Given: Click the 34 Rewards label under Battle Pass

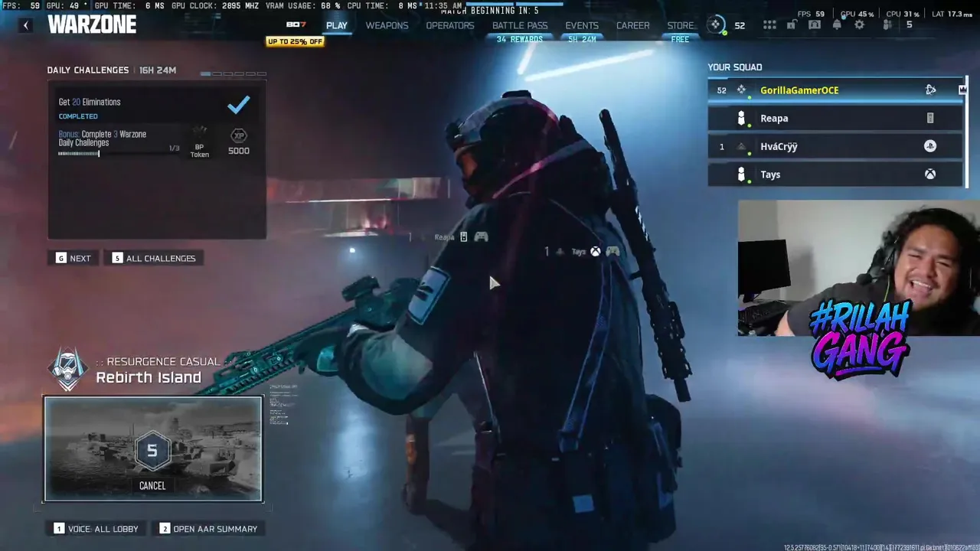Looking at the screenshot, I should point(520,39).
